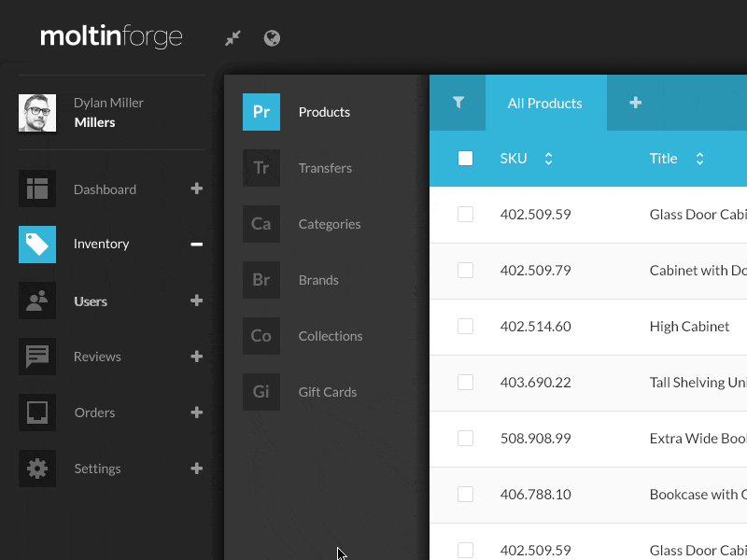The height and width of the screenshot is (560, 747).
Task: Click the Br Brands tile
Action: pos(261,280)
